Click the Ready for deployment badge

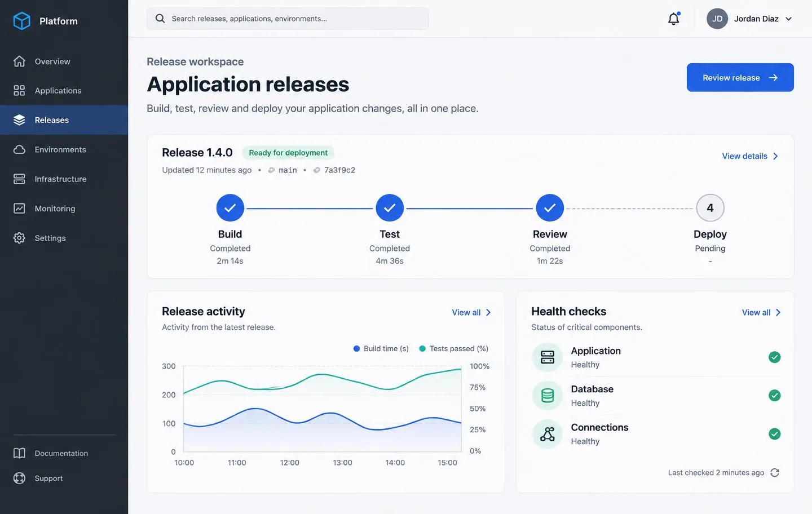pyautogui.click(x=288, y=153)
